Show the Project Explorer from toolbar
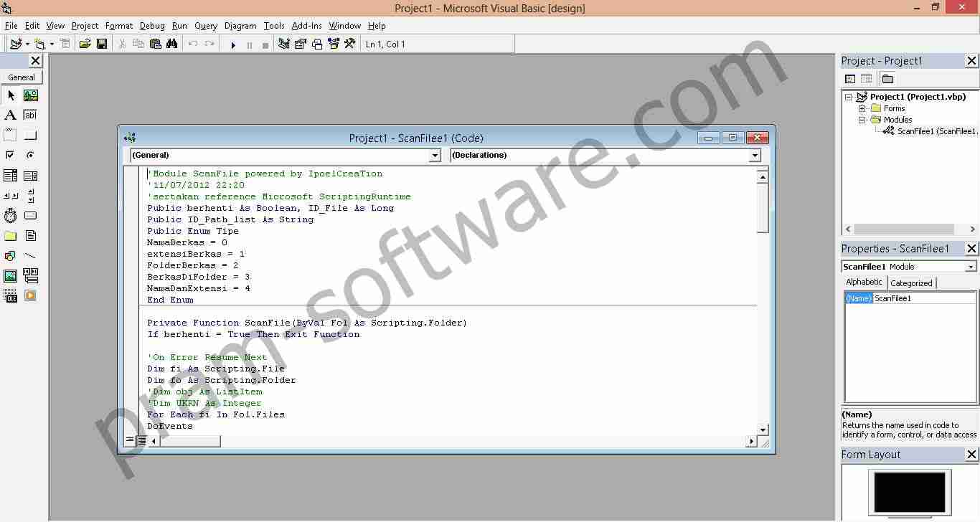 pos(284,44)
